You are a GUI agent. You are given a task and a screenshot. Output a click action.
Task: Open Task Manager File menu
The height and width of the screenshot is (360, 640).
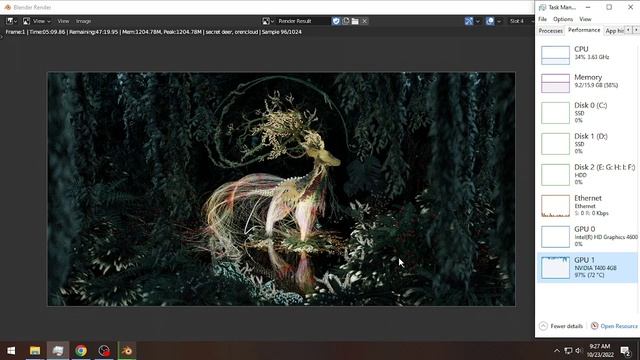542,19
